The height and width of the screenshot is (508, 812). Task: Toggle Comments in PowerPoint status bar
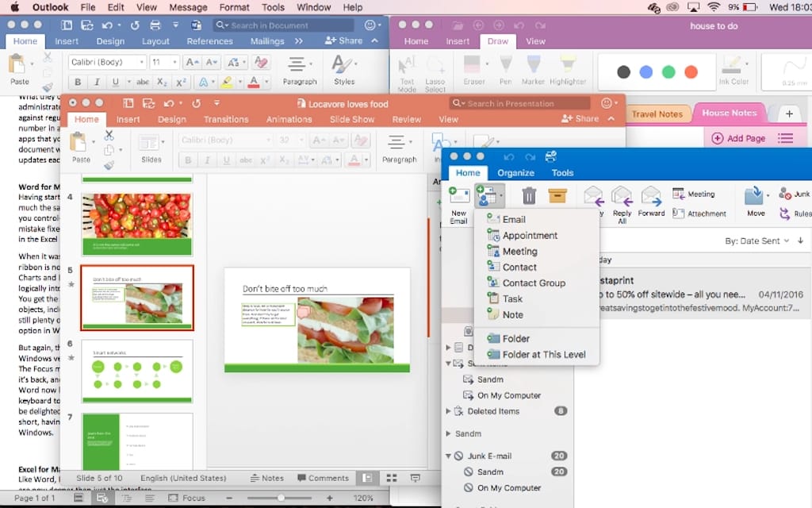[x=323, y=478]
